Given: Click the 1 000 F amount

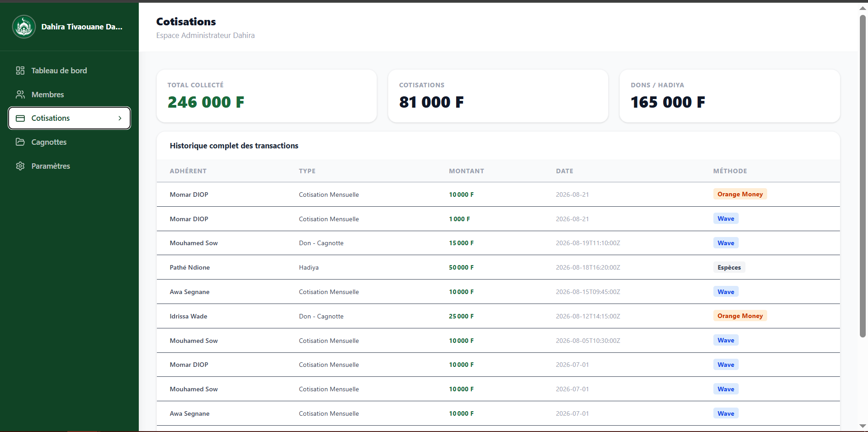Looking at the screenshot, I should (x=459, y=219).
